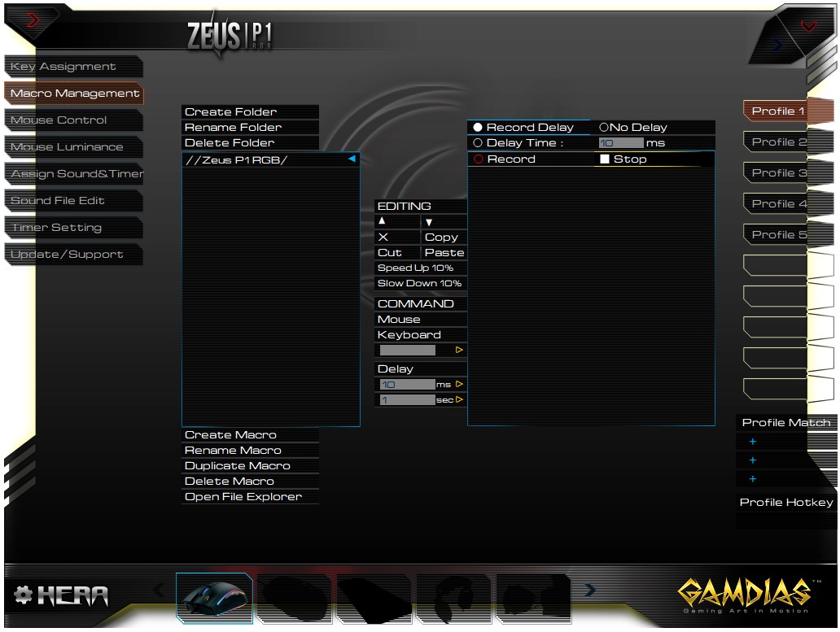Click the blue arrow icon near top-right corner
840x632 pixels.
(777, 46)
